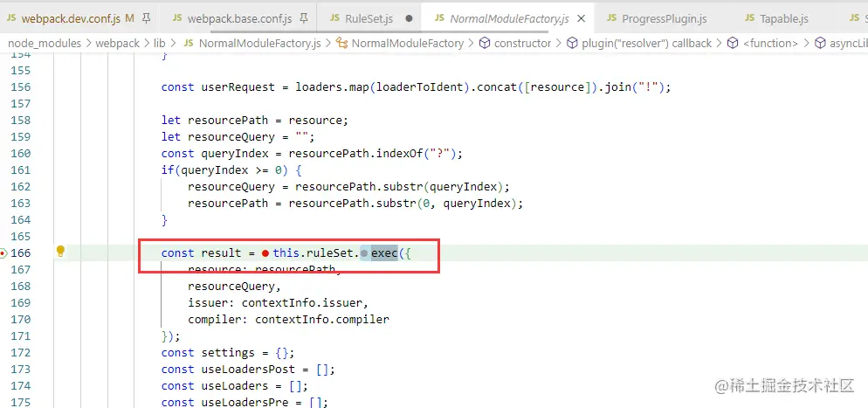
Task: Open NormalModuleFactory.js file breadcrumb
Action: (259, 43)
